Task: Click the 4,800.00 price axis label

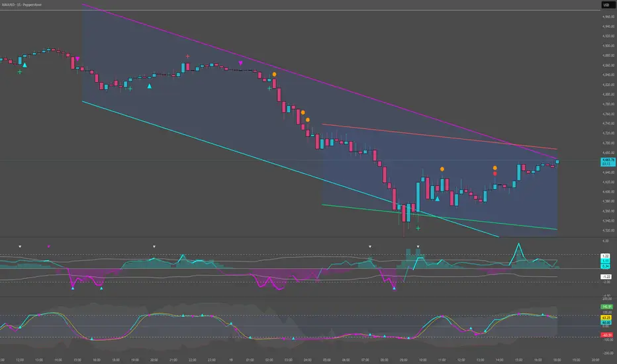Action: pyautogui.click(x=608, y=95)
